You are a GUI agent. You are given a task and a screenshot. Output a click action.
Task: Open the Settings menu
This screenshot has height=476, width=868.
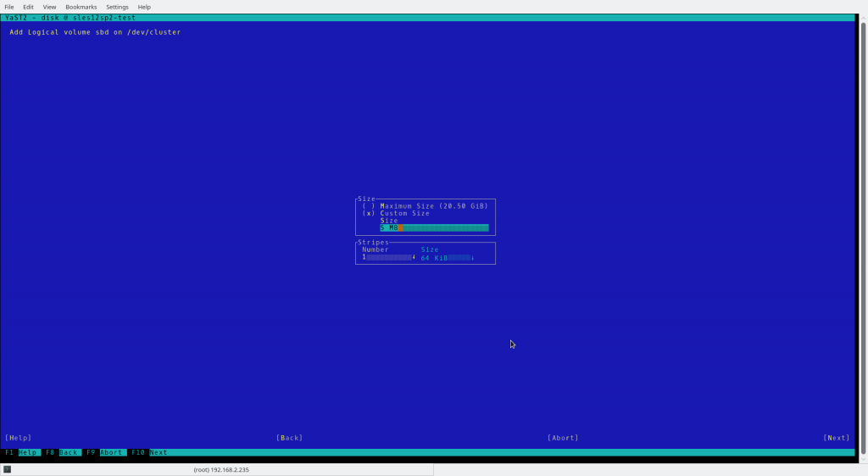[117, 7]
